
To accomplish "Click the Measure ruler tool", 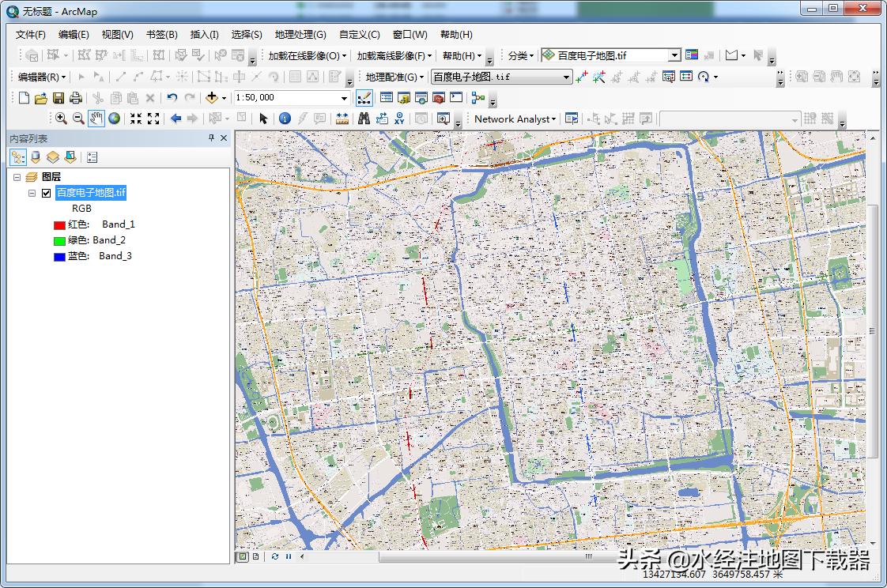I will (x=342, y=119).
